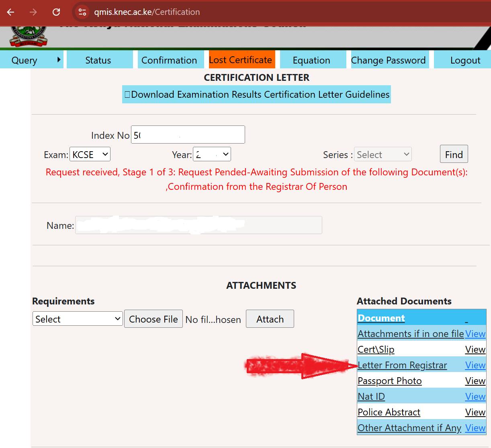View site information icon in address bar
This screenshot has height=448, width=491.
[82, 12]
